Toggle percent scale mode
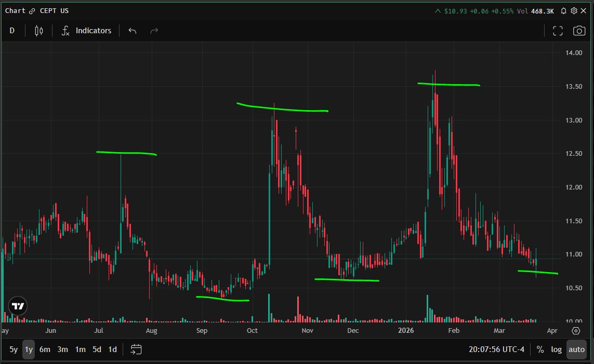Image resolution: width=594 pixels, height=364 pixels. tap(540, 349)
